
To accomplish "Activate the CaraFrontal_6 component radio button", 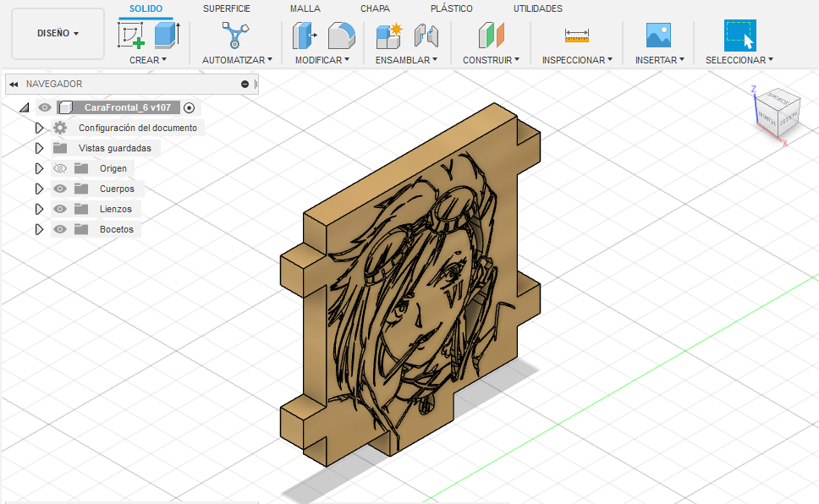I will click(189, 107).
